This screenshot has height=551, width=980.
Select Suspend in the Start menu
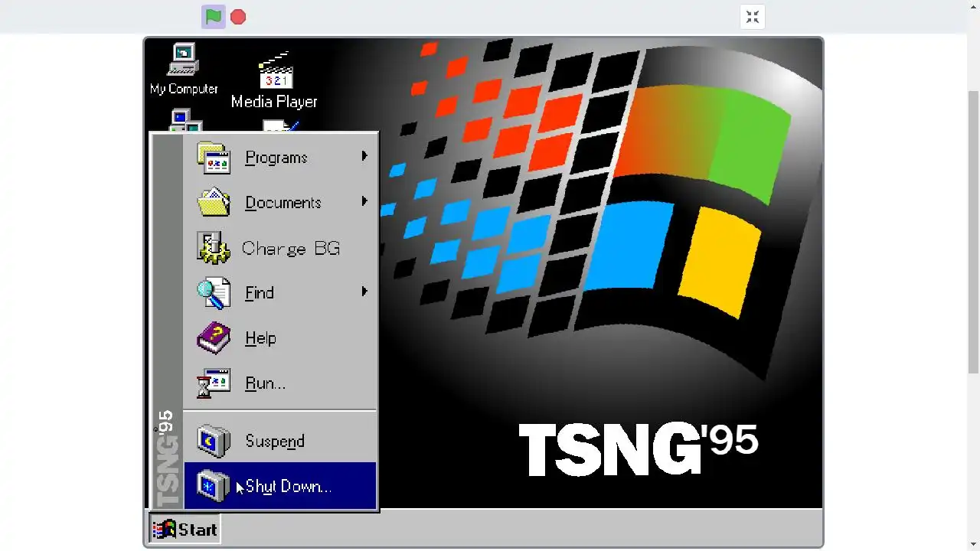coord(280,441)
